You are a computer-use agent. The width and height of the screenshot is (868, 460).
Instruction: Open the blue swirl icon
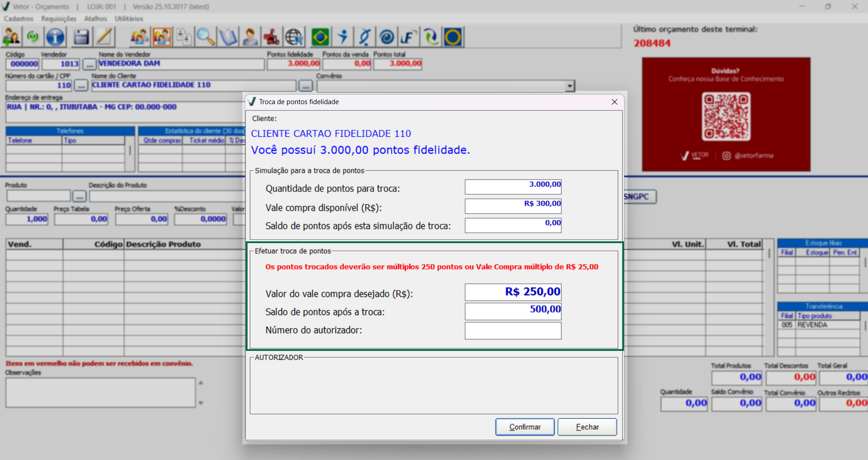pyautogui.click(x=386, y=37)
